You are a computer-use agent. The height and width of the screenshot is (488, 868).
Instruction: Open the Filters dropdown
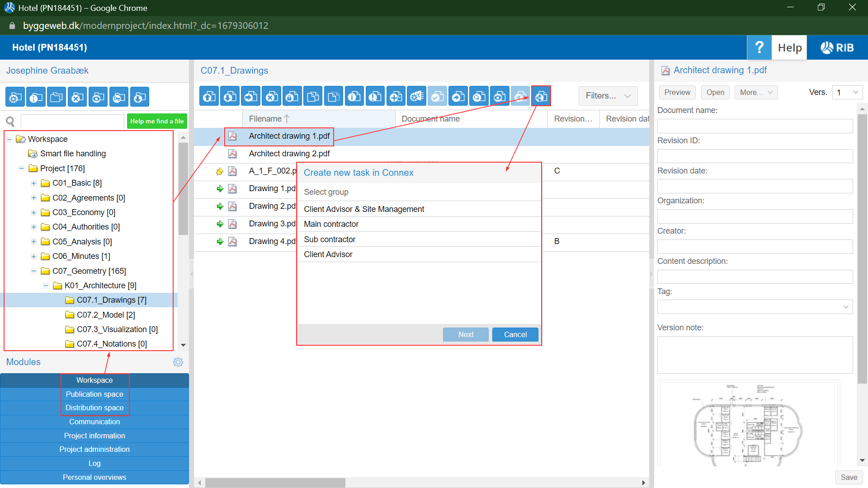click(608, 96)
